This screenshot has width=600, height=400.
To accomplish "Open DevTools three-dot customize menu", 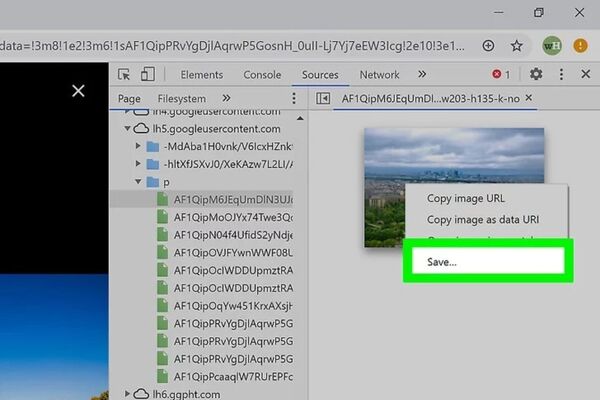I will (x=560, y=75).
